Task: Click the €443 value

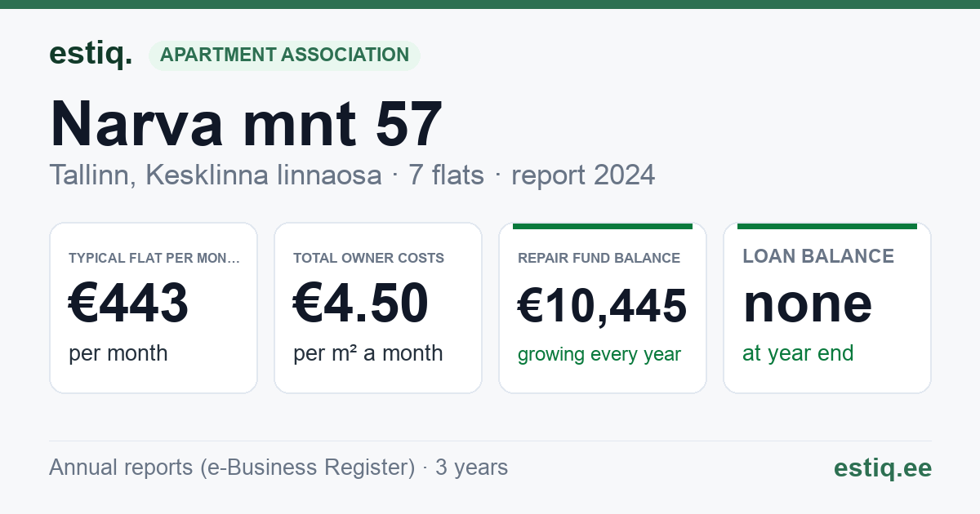Action: (x=128, y=303)
